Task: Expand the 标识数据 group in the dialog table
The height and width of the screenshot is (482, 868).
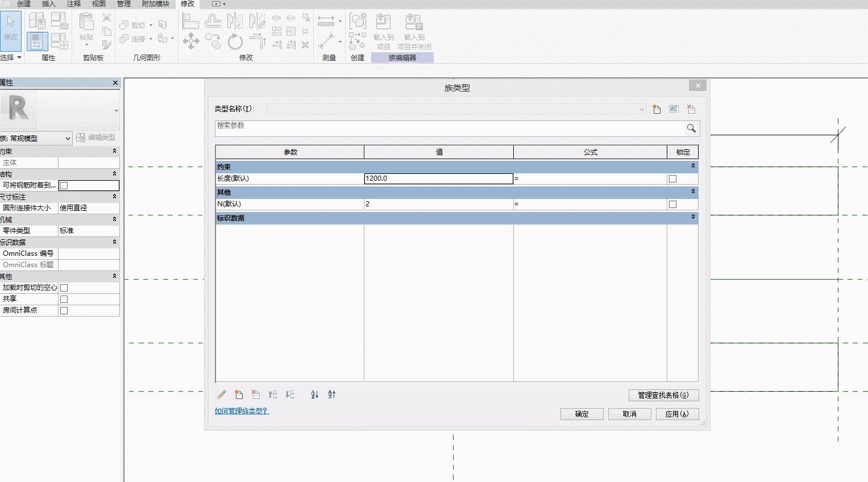Action: 693,217
